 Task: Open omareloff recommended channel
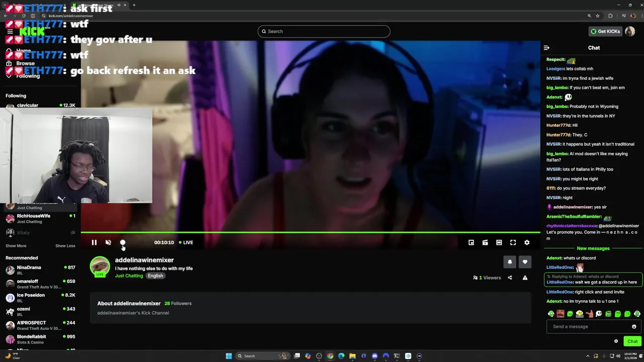(40, 284)
